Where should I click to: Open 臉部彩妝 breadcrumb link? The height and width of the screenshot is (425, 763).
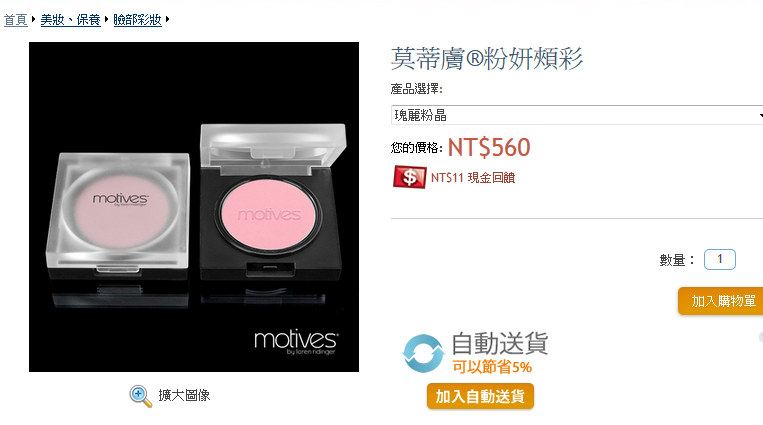click(x=137, y=19)
